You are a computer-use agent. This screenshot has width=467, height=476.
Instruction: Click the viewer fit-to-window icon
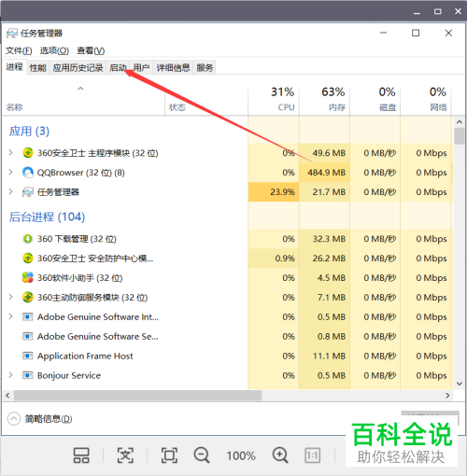pos(125,455)
